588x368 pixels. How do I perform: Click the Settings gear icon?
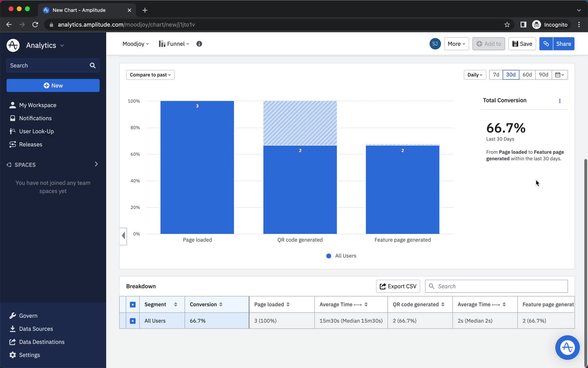tap(12, 355)
